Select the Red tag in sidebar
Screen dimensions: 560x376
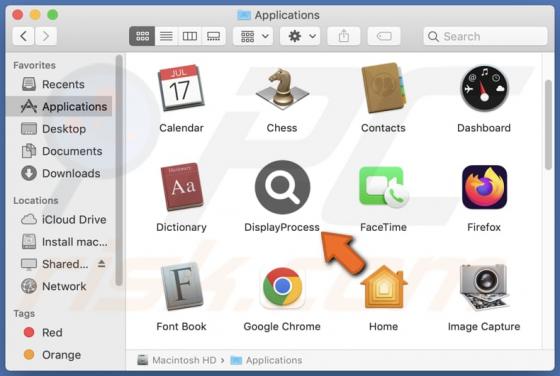(x=59, y=332)
